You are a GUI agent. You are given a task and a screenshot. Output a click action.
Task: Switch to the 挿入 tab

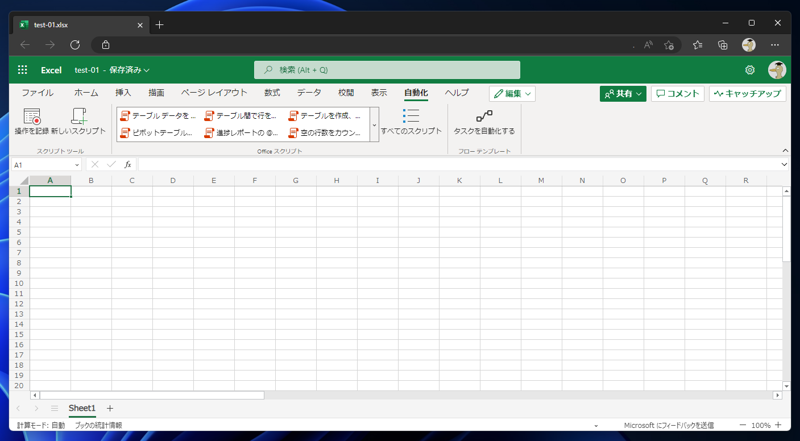pyautogui.click(x=123, y=92)
